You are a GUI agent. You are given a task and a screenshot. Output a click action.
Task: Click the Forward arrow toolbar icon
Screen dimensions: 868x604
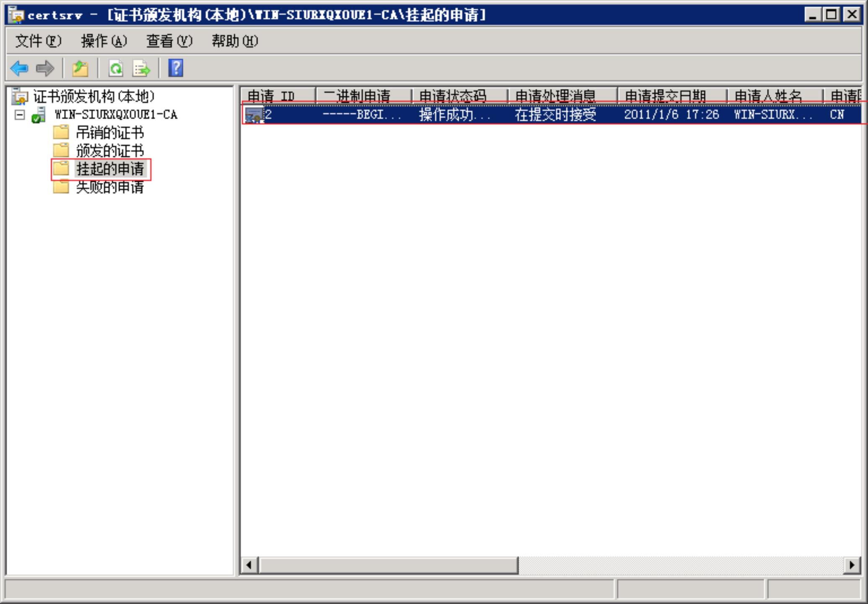[45, 68]
